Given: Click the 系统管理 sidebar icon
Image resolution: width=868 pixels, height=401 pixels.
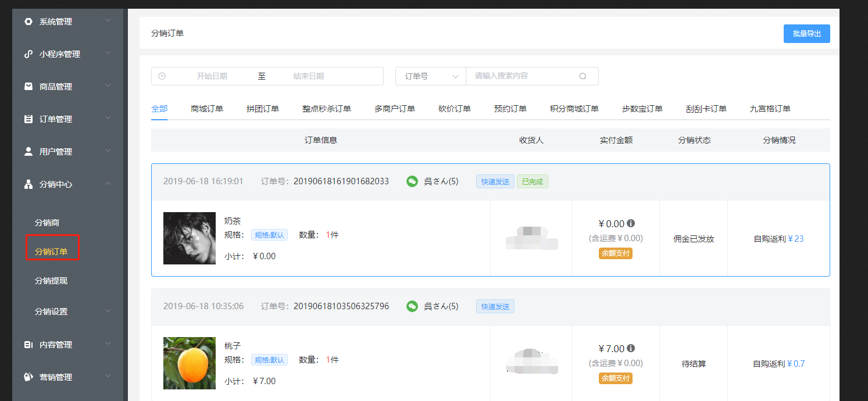Looking at the screenshot, I should click(28, 22).
